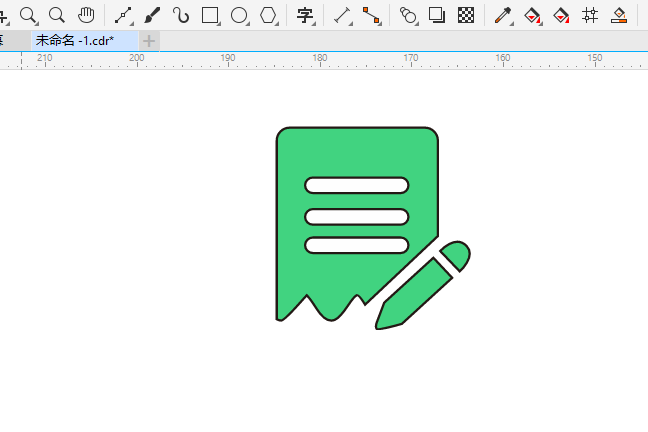Select the green pencil body shape

tap(413, 294)
